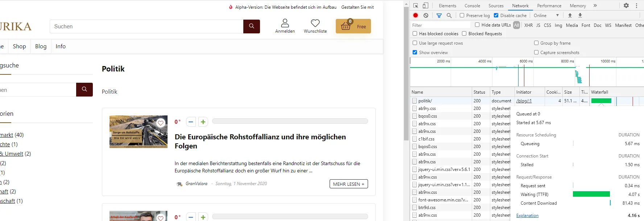Filter requests by JS
Viewport: 644px width, 221px height.
pos(538,25)
